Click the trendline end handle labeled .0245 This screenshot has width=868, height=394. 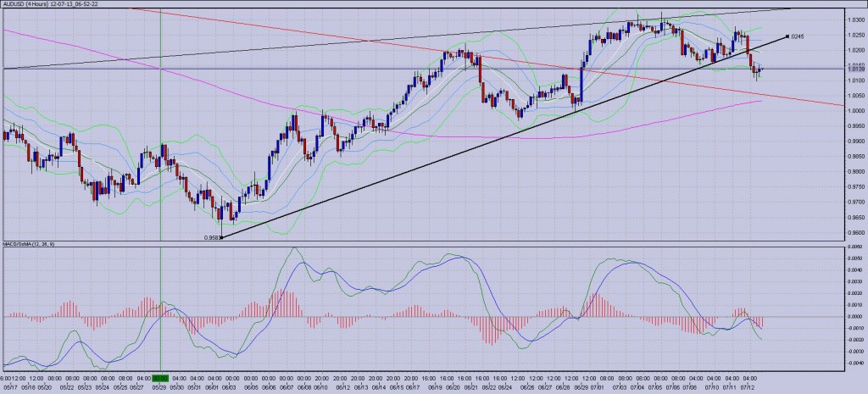tap(787, 36)
